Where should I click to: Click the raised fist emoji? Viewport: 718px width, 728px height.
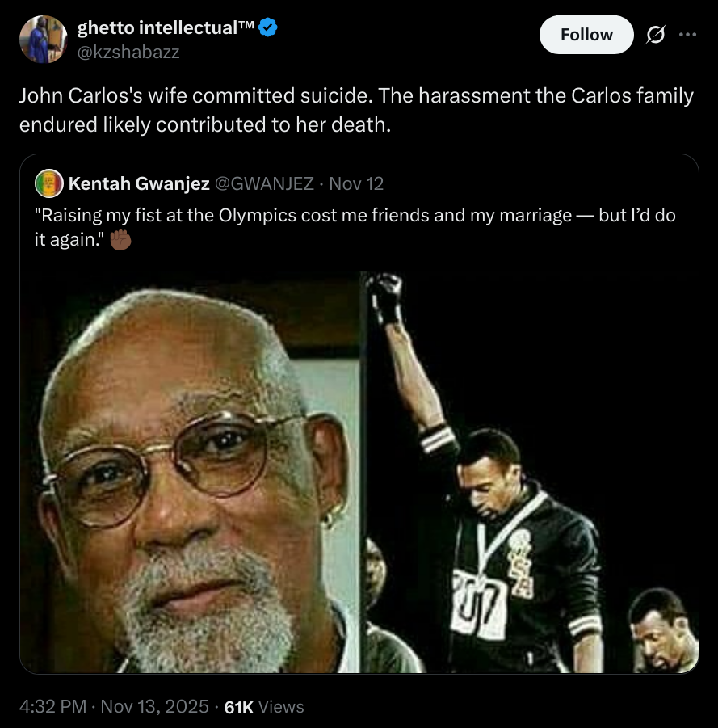[x=120, y=240]
